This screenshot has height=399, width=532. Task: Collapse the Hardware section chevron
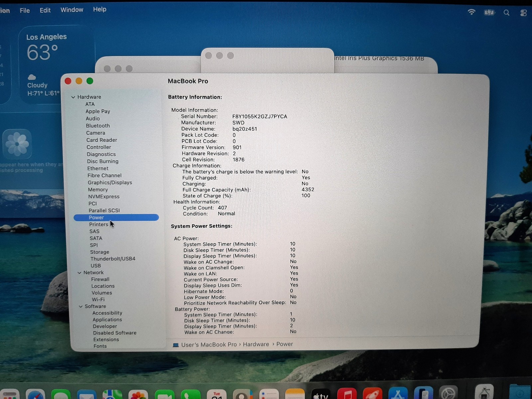(73, 97)
